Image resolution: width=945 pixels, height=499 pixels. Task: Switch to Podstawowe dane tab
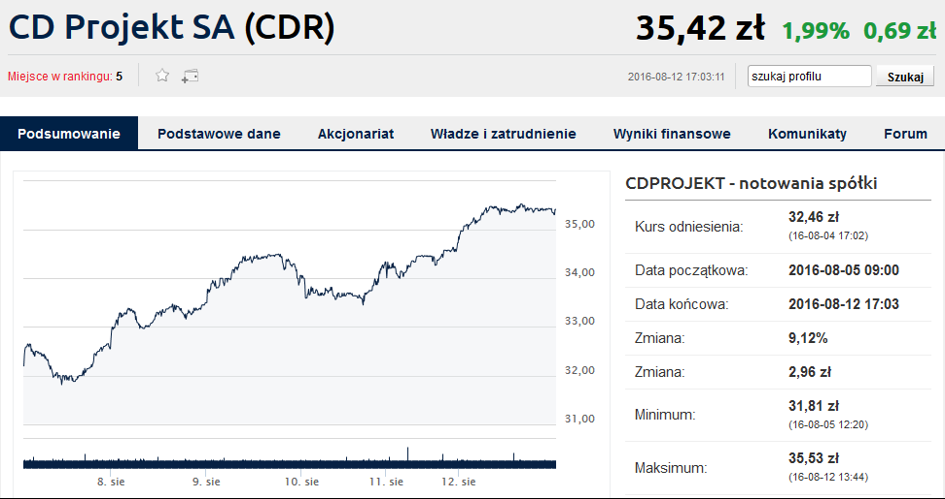click(x=219, y=133)
